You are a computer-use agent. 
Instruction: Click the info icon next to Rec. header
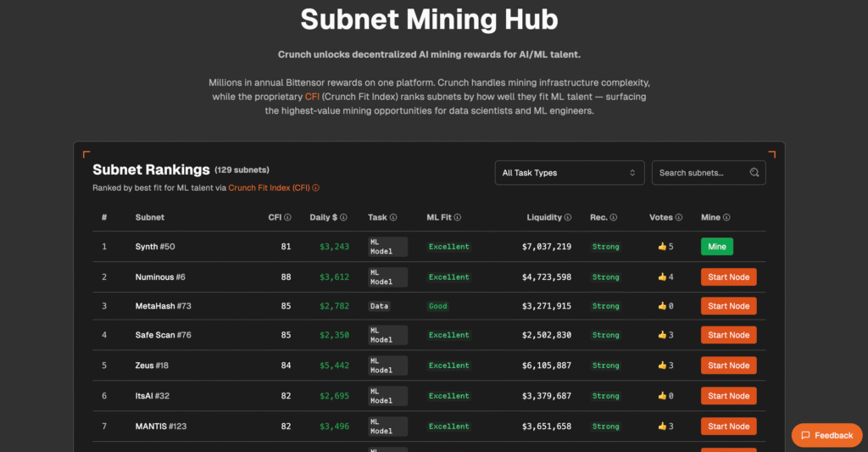pos(615,218)
